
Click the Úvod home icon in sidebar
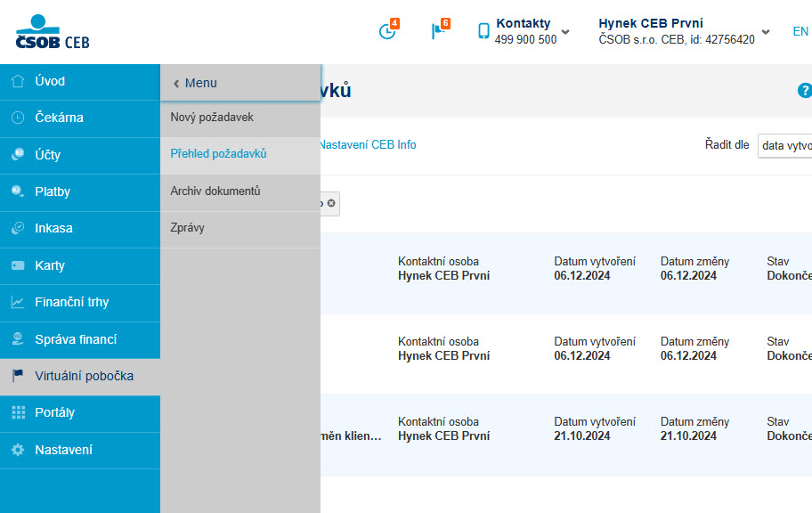coord(18,81)
